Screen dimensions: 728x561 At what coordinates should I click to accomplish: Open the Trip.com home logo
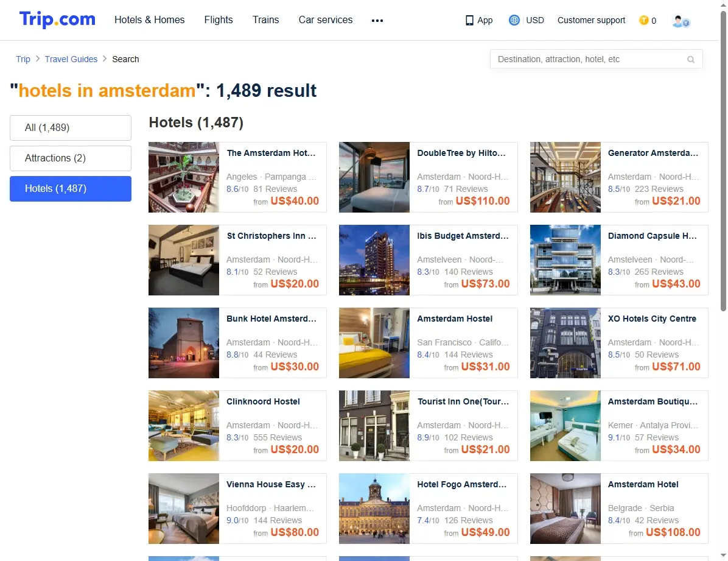tap(57, 19)
